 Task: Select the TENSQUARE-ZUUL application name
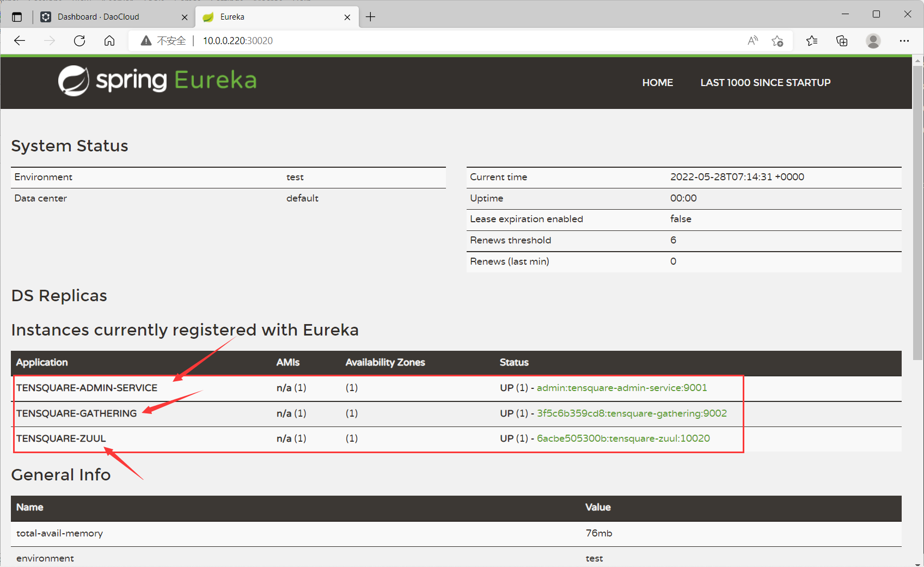61,438
